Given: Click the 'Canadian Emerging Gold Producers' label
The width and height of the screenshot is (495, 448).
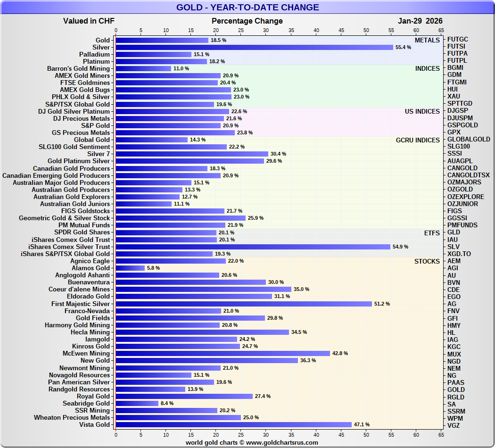Looking at the screenshot, I should point(56,175).
